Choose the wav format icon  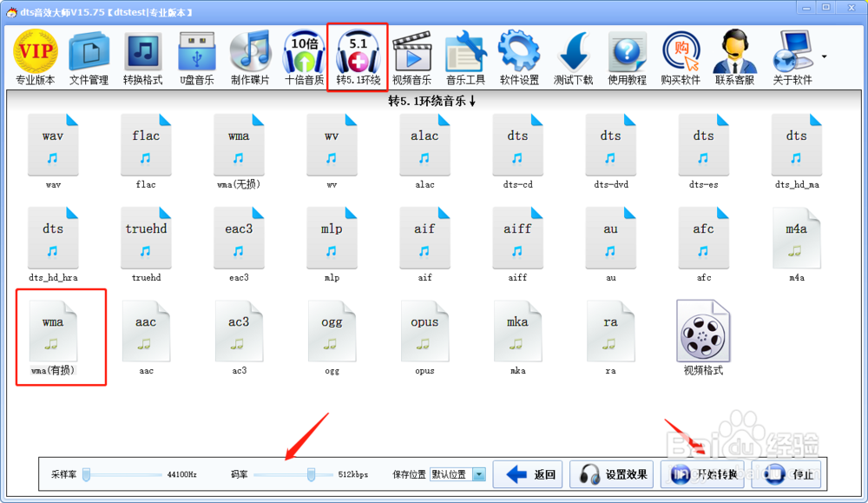(x=53, y=152)
